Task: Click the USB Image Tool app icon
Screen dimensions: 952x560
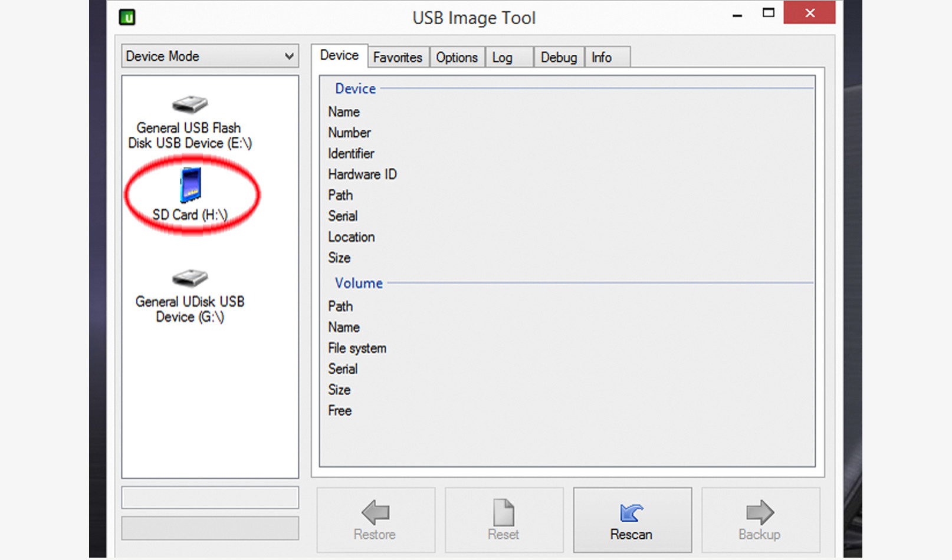Action: click(x=127, y=17)
